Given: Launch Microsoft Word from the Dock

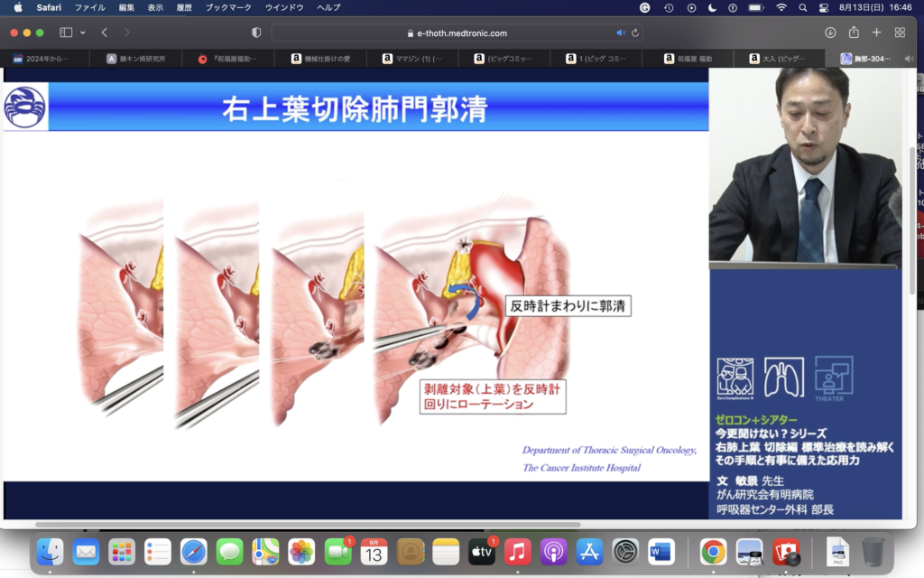Looking at the screenshot, I should (x=661, y=551).
